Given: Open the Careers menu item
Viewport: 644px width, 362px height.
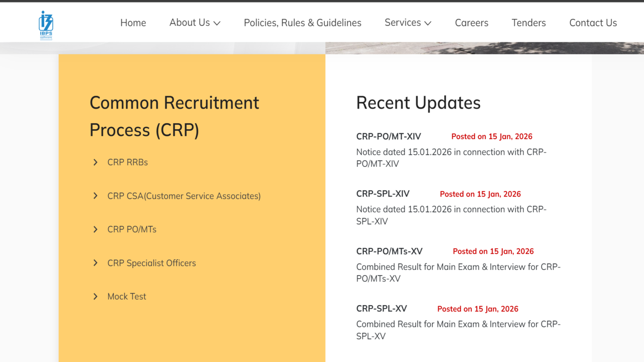Looking at the screenshot, I should click(471, 23).
